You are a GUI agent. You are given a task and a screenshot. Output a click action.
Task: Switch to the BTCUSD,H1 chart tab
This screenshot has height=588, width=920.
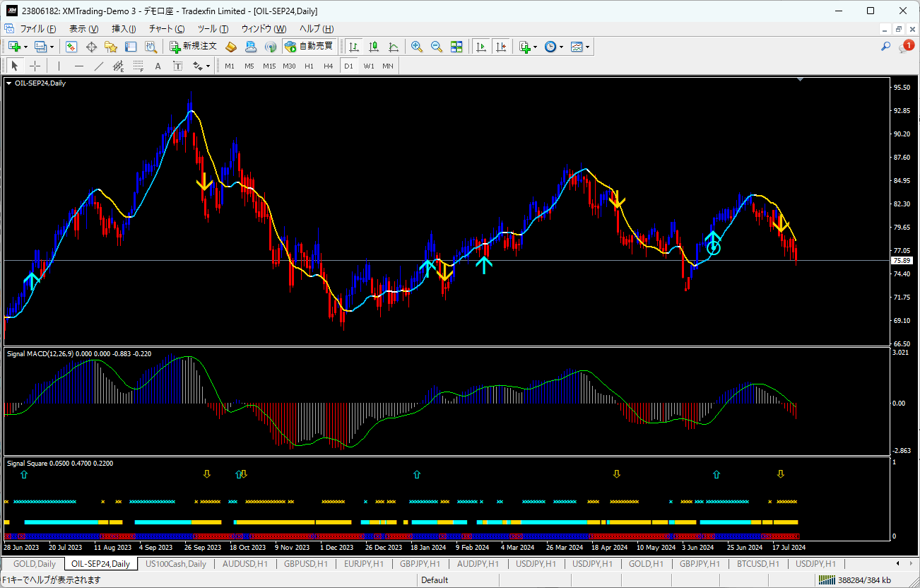(x=757, y=563)
